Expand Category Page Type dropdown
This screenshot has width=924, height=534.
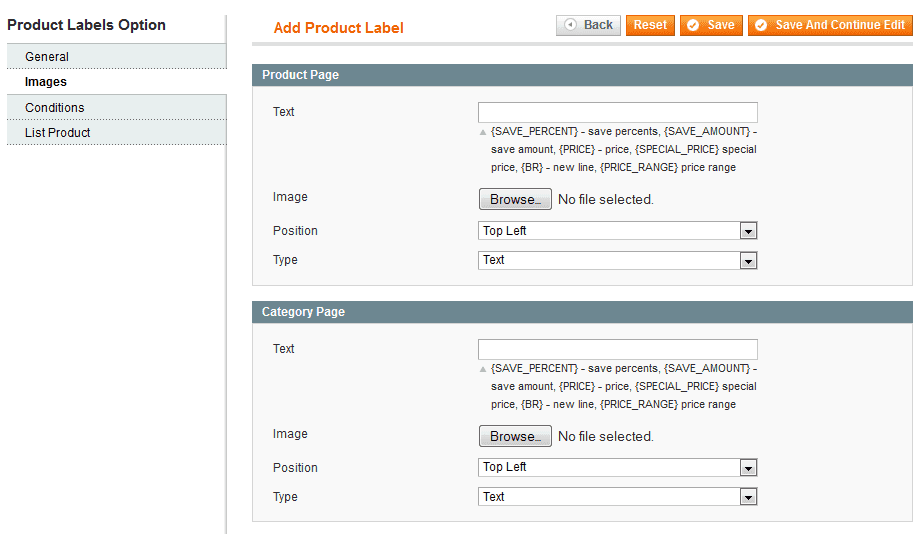(x=617, y=497)
